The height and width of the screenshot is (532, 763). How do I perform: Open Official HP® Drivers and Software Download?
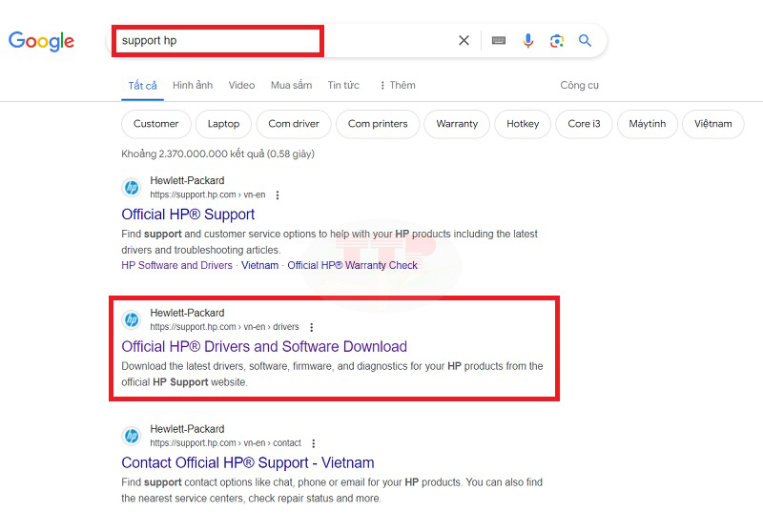264,347
